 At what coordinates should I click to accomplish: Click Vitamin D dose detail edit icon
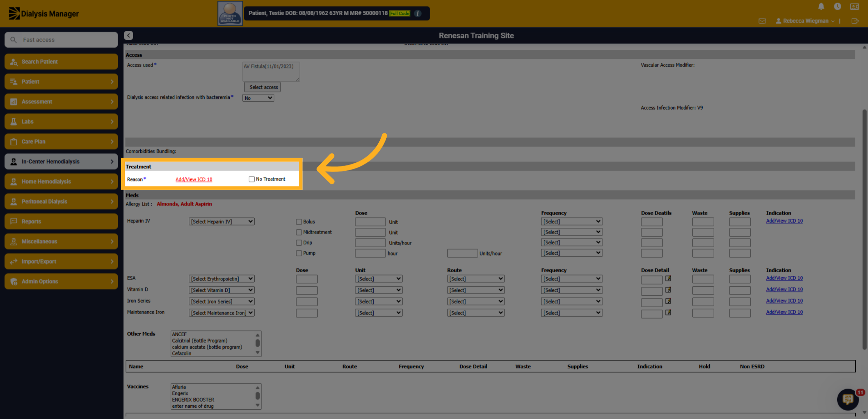tap(668, 290)
